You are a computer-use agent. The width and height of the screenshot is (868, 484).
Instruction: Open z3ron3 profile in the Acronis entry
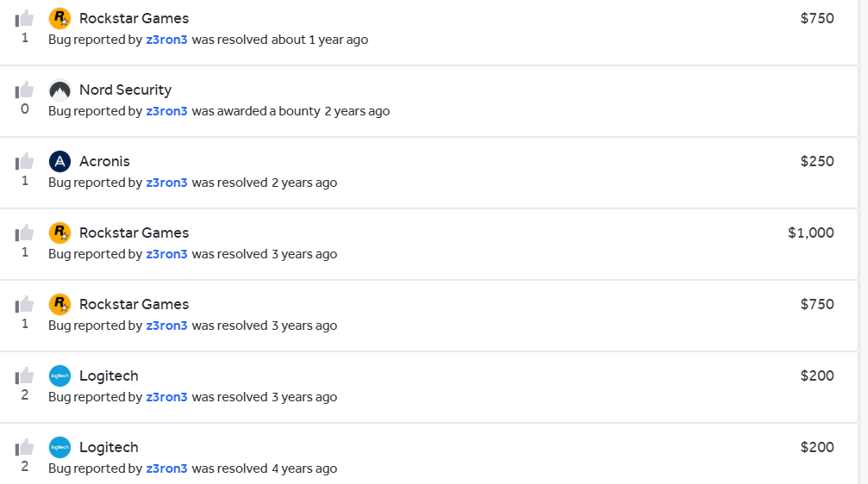166,183
